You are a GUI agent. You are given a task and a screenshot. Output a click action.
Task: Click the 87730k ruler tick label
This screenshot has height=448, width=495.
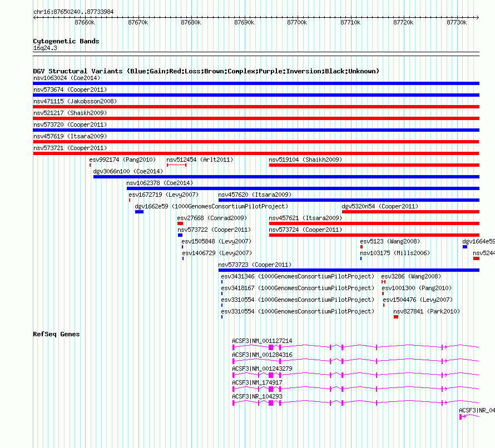(457, 22)
